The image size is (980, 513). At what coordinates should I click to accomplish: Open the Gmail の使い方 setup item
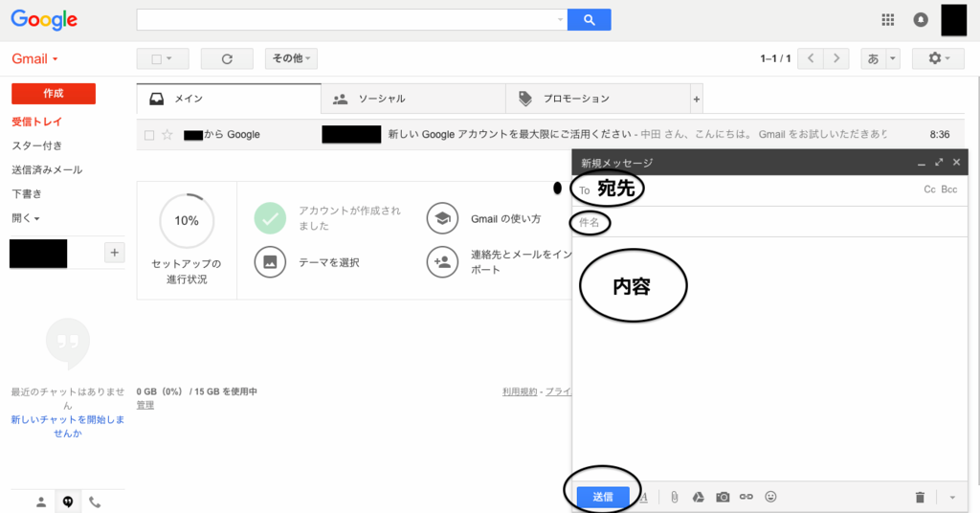483,219
